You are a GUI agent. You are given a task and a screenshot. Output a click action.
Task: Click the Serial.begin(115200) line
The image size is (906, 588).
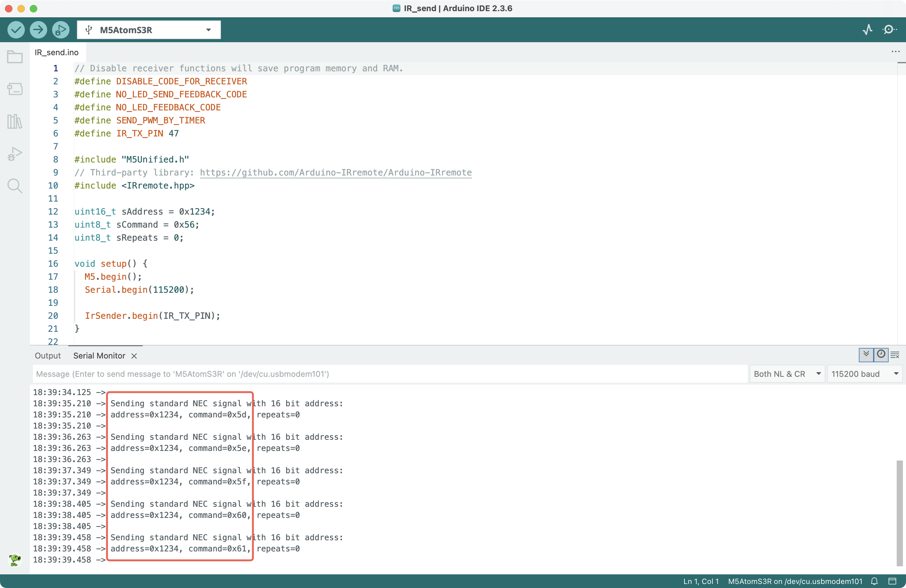pos(139,290)
